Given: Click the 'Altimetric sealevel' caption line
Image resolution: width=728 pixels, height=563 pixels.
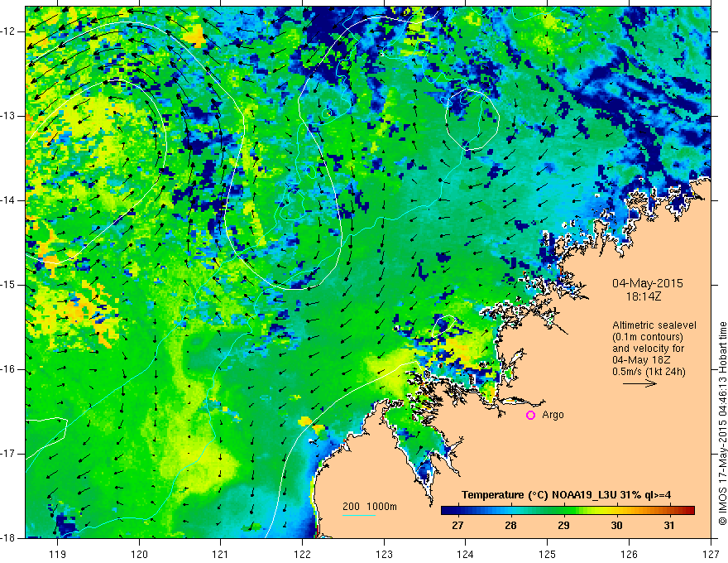Looking at the screenshot, I should (x=654, y=325).
